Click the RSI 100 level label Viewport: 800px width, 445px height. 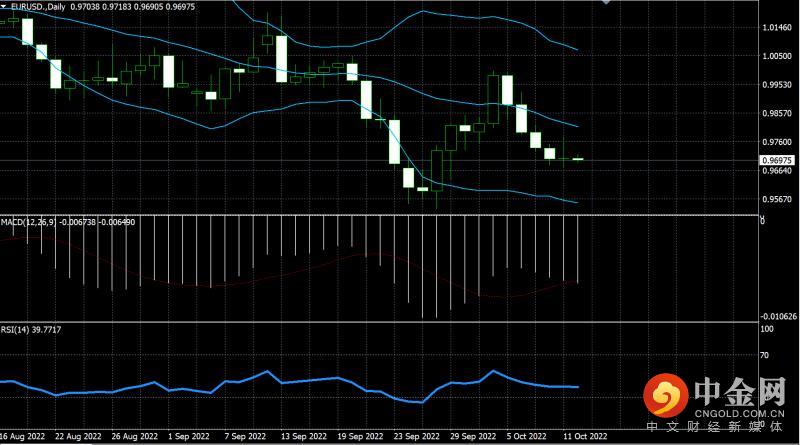[x=768, y=328]
